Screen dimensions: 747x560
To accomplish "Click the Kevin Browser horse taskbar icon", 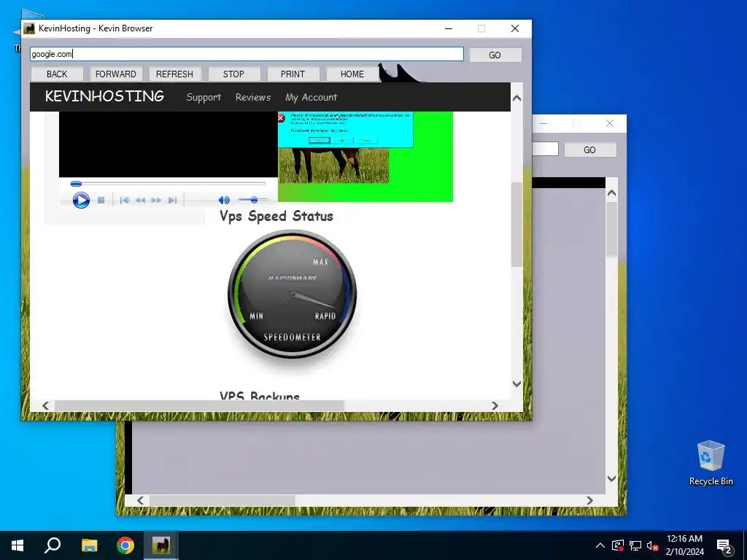I will (x=161, y=545).
